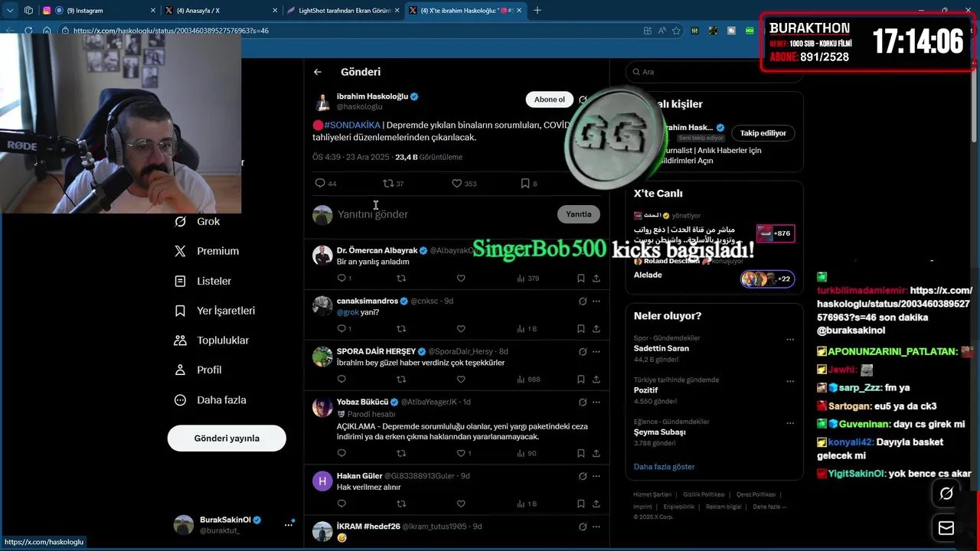Open more options on SPORA DAİR HERŞEY's reply

tap(596, 352)
